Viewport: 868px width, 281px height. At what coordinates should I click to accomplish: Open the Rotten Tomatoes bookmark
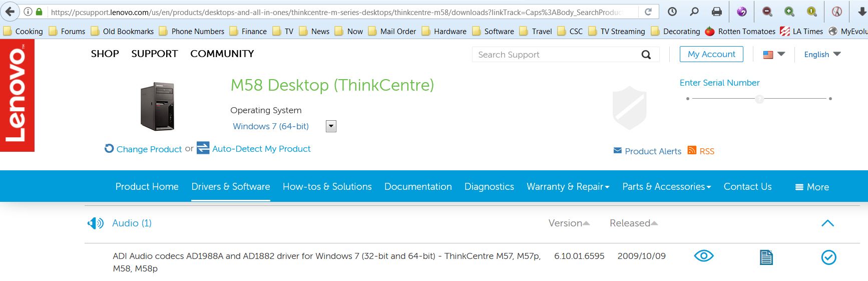[x=740, y=31]
